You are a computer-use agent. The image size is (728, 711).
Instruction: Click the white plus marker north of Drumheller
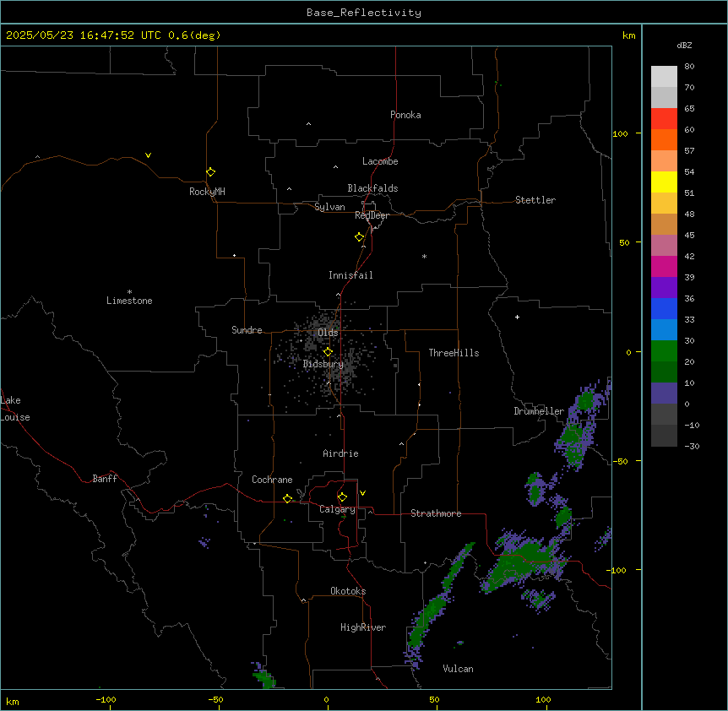(x=517, y=317)
